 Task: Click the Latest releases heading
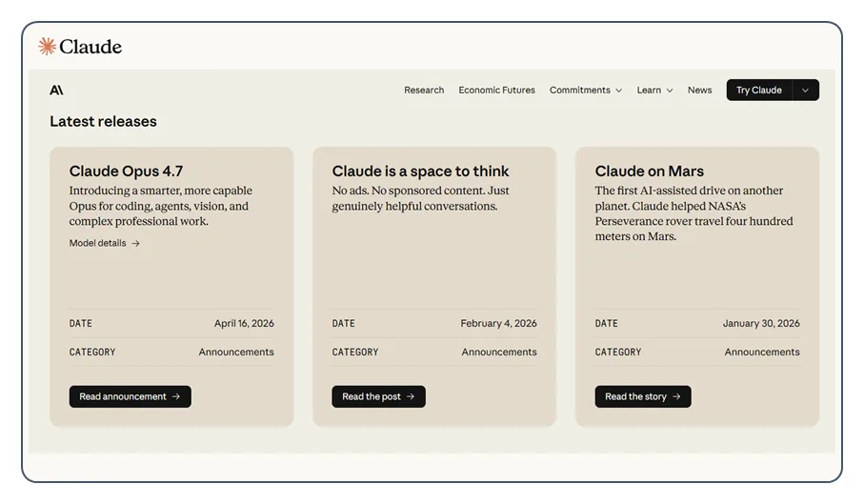point(103,121)
